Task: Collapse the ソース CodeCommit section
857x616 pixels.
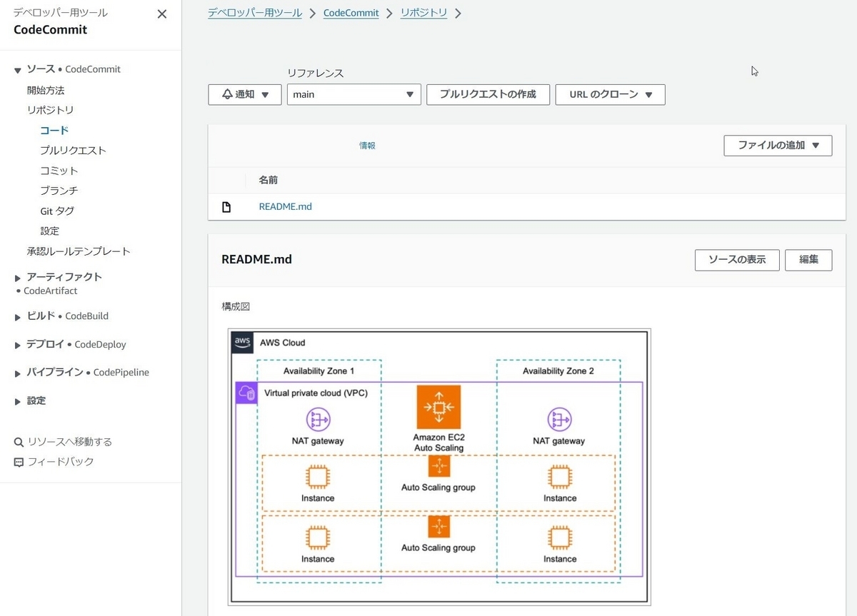Action: [18, 70]
